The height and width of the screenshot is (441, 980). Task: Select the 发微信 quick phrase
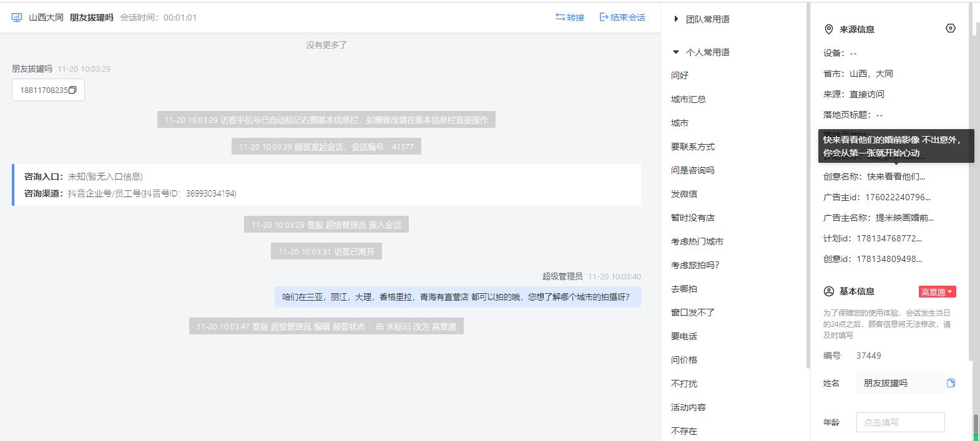tap(684, 194)
